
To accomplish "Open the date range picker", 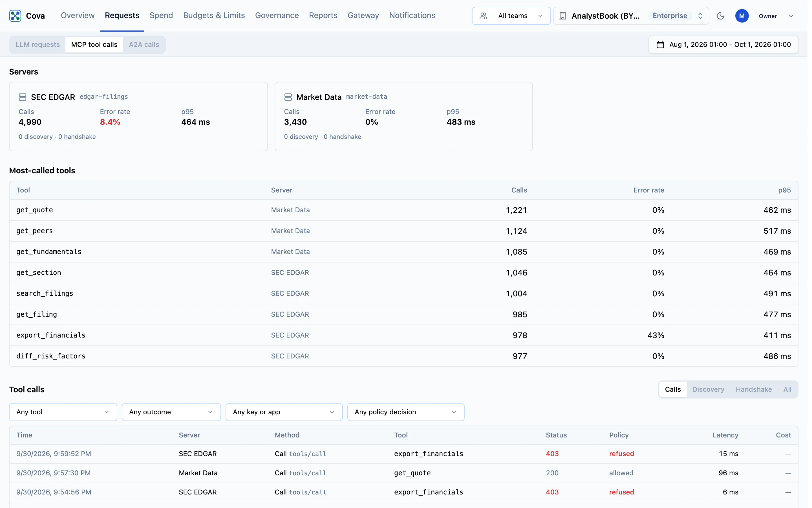I will [x=723, y=45].
